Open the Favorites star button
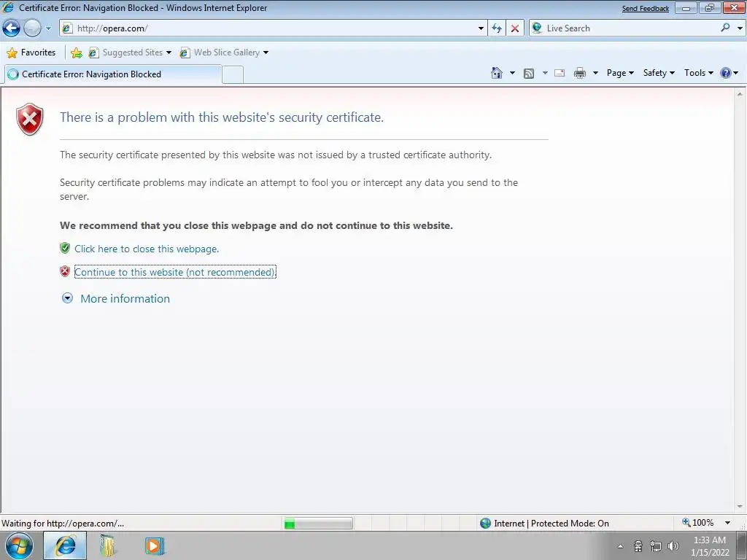Viewport: 747px width, 560px height. pos(31,52)
